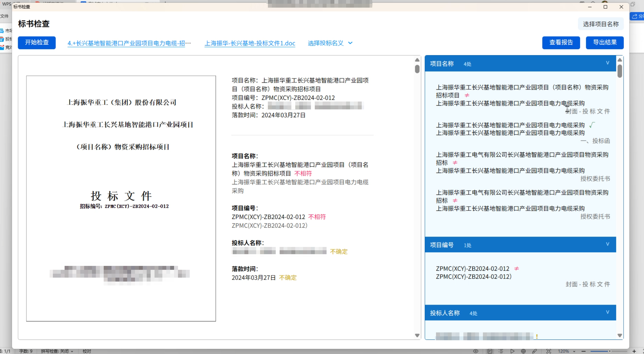Screen dimensions: 644x354
Task: Collapse the 项目名称 results section
Action: [607, 63]
